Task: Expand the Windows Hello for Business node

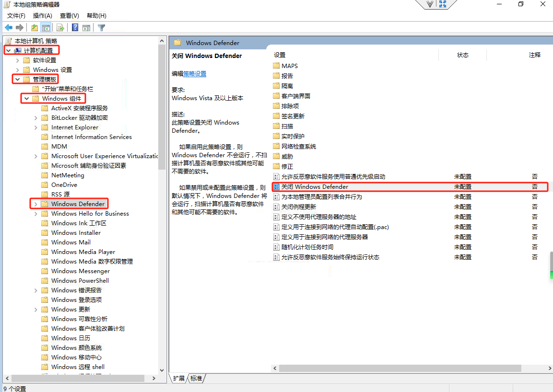Action: [36, 214]
